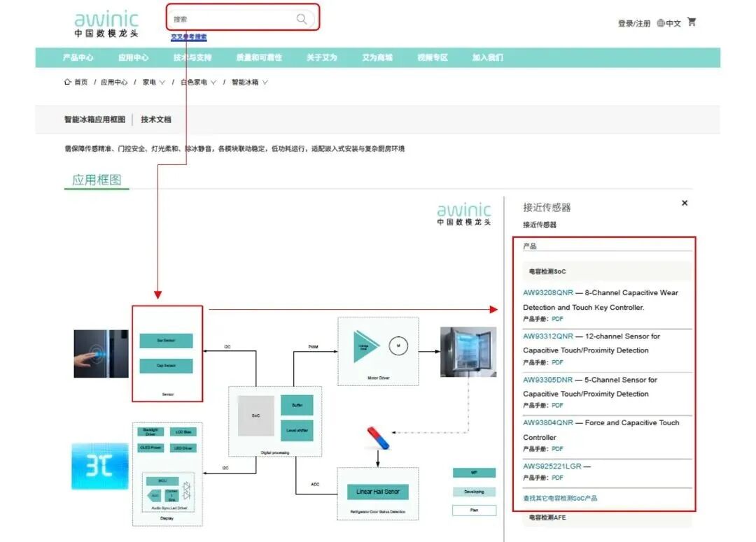This screenshot has height=542, width=756.
Task: Open the 质量和可靠性 menu
Action: pyautogui.click(x=259, y=57)
